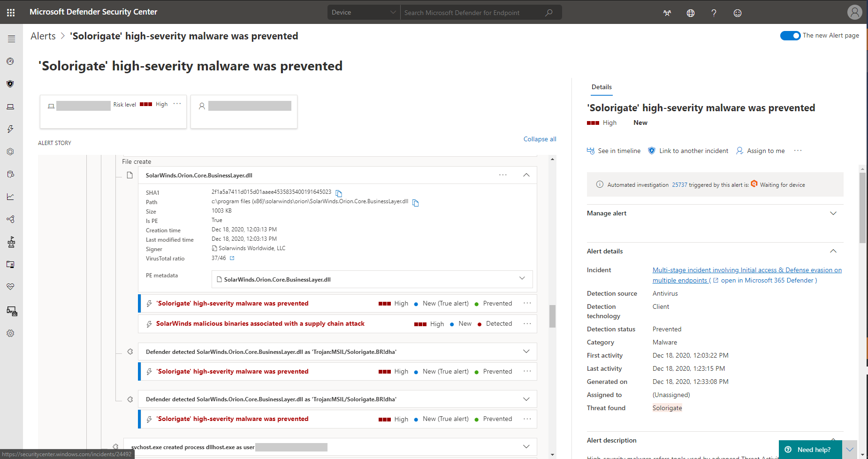Open Reports via the line chart icon
Viewport: 868px width, 459px height.
point(10,197)
